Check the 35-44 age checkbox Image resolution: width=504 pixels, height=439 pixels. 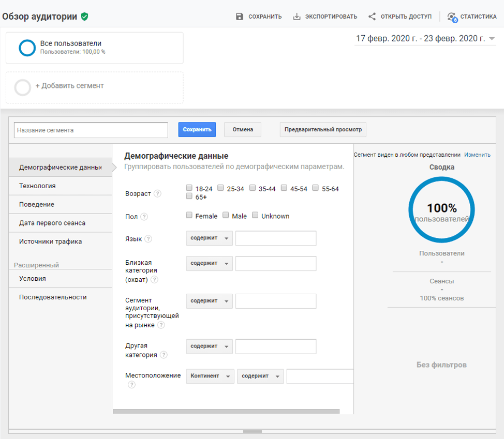[x=253, y=188]
